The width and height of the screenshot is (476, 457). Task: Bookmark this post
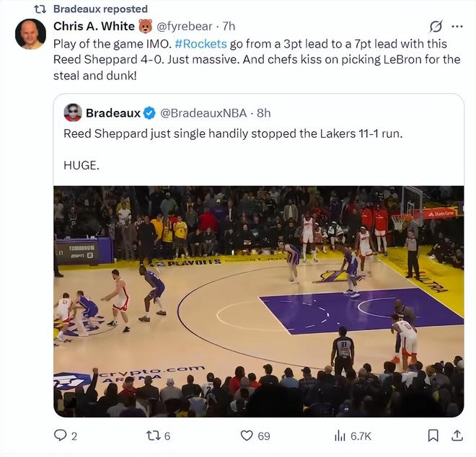point(433,435)
